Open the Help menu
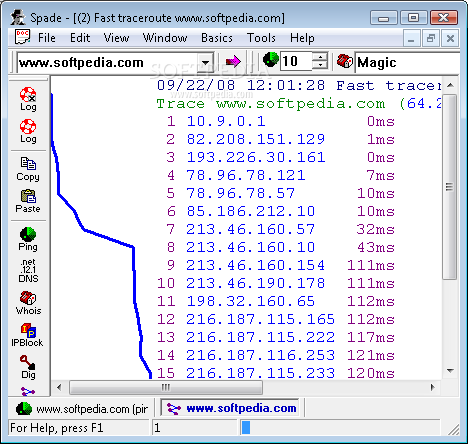468x444 pixels. point(302,38)
